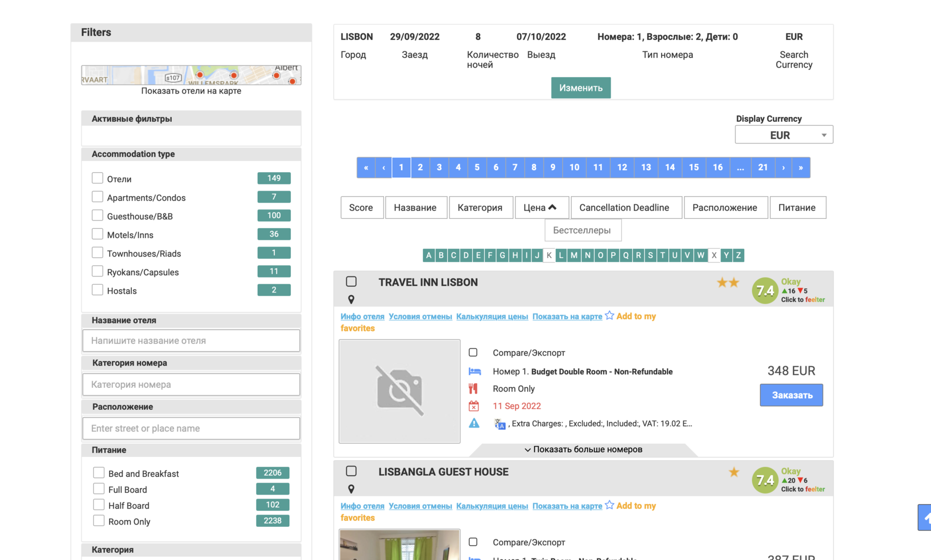Viewport: 931px width, 560px height.
Task: Open Условия отмены for Travel Inn Lisbon
Action: pyautogui.click(x=421, y=316)
